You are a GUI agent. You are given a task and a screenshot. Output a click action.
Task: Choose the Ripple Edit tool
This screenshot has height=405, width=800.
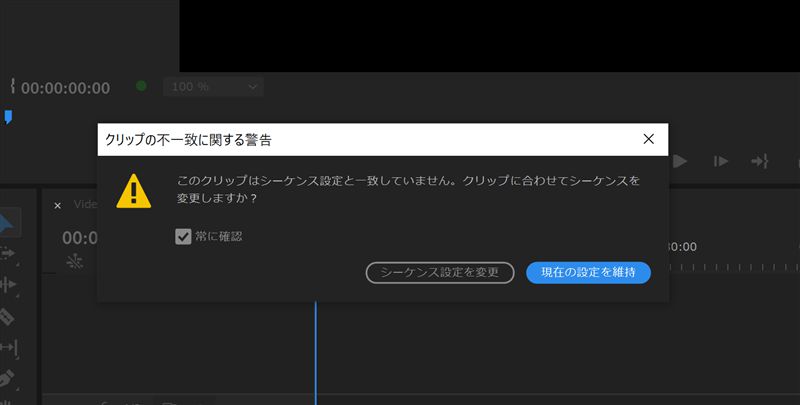(x=8, y=284)
